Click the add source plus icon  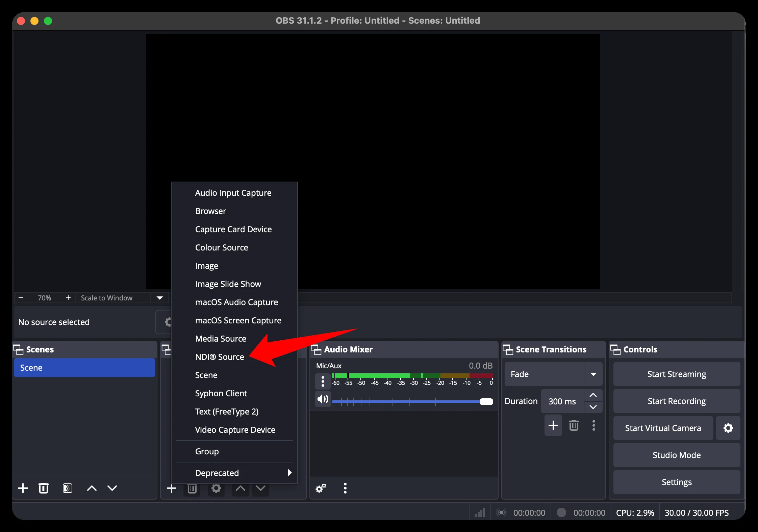pos(172,488)
